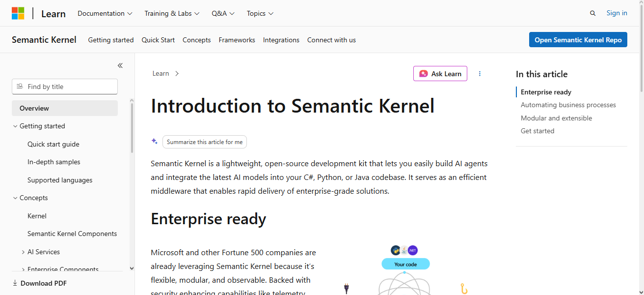Open the Quick Start nav item

coord(158,40)
